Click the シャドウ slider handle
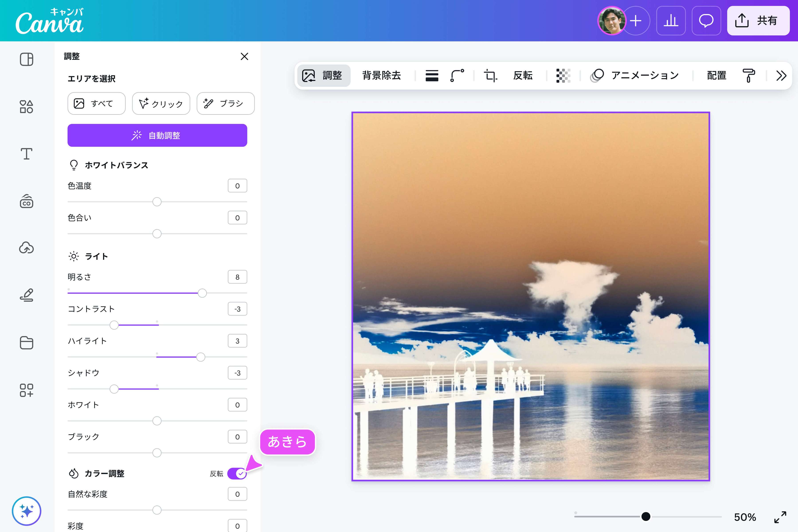 coord(114,389)
